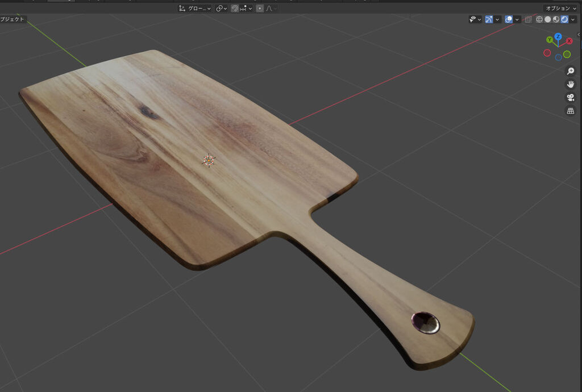Click the negative X red circle gizmo

(547, 53)
